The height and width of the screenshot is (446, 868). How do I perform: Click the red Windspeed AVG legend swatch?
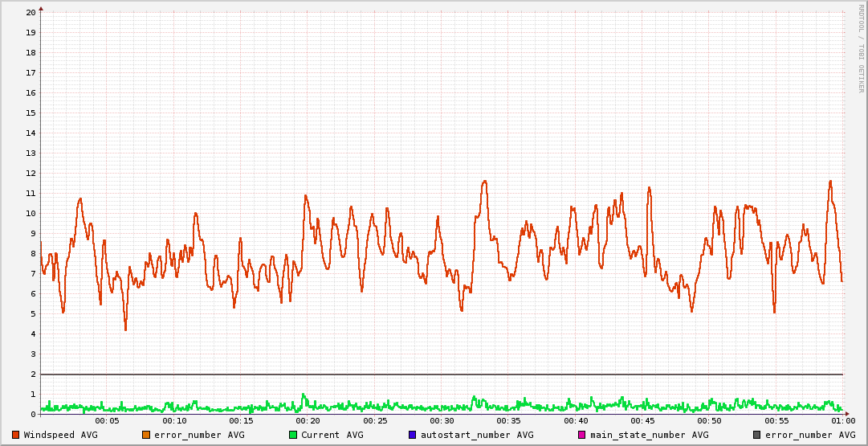coord(16,435)
